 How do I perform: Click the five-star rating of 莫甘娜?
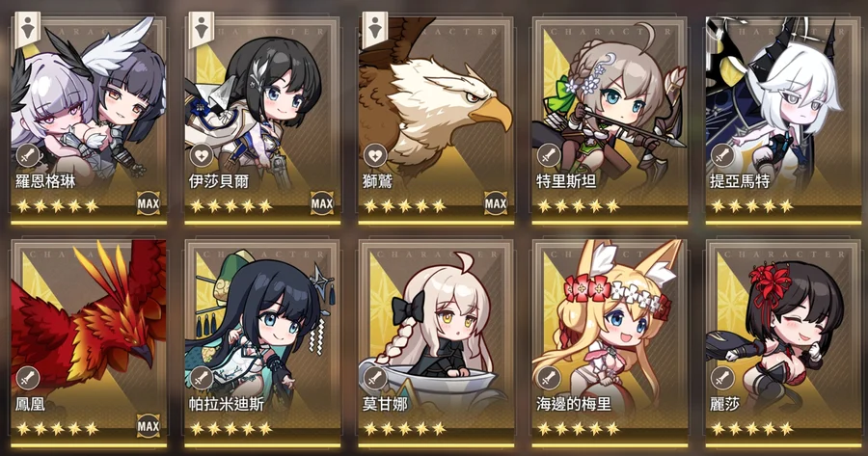tap(405, 428)
